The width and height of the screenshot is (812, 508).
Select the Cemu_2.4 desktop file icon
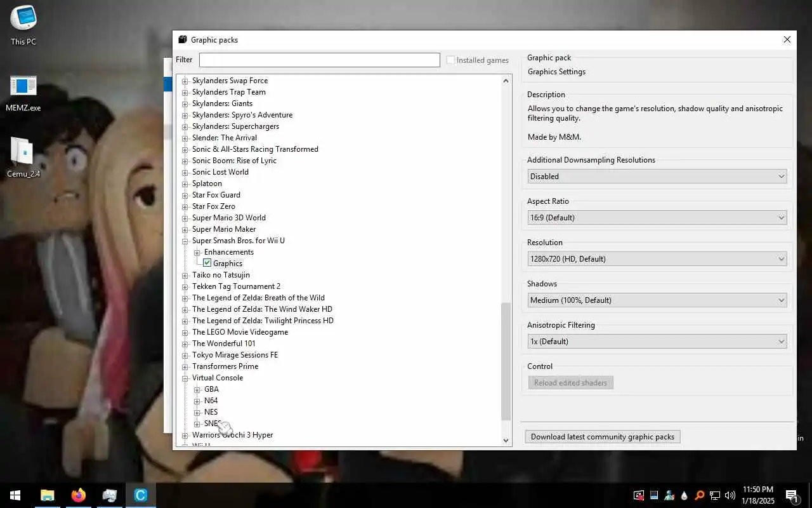23,157
